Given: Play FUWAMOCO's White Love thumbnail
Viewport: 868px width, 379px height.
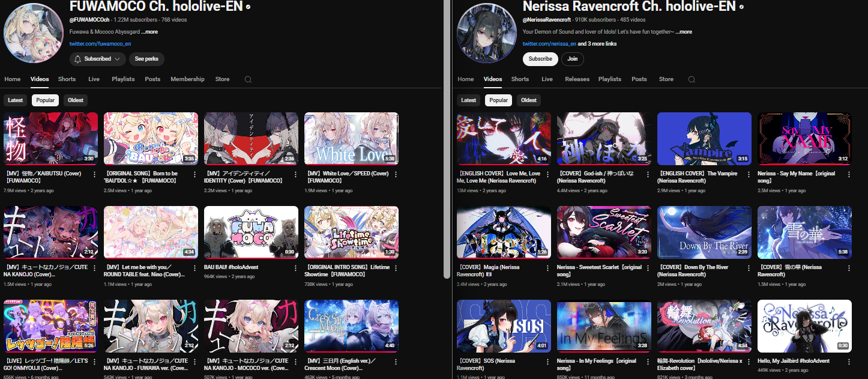Looking at the screenshot, I should click(351, 139).
